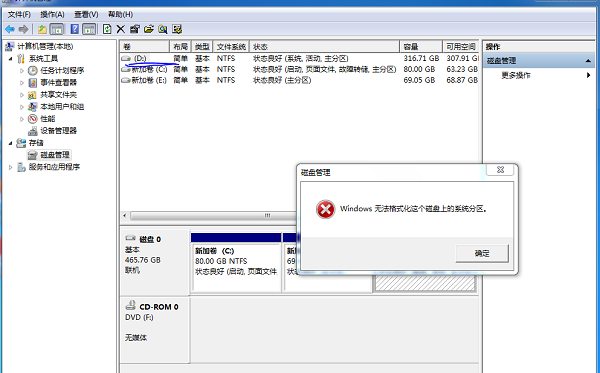Expand the 性能 tree node
Viewport: 600px width, 373px height.
(22, 119)
